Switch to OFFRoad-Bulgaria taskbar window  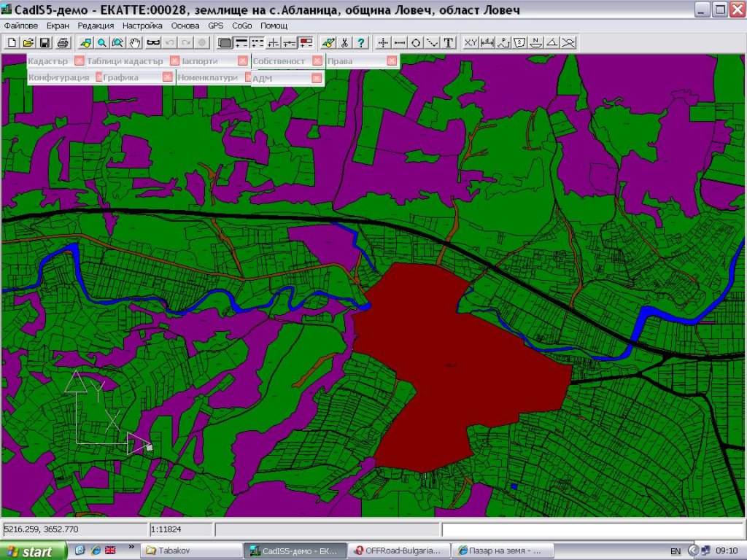[x=396, y=551]
